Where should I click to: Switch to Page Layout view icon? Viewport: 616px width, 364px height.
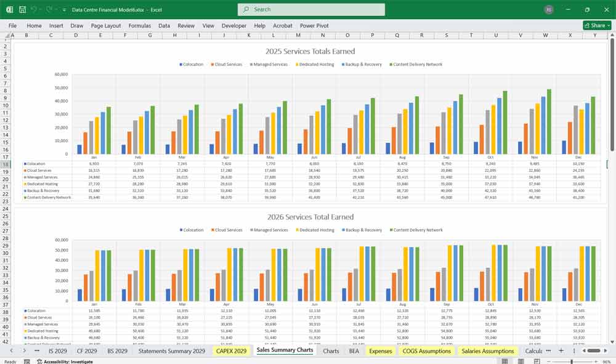tap(521, 361)
